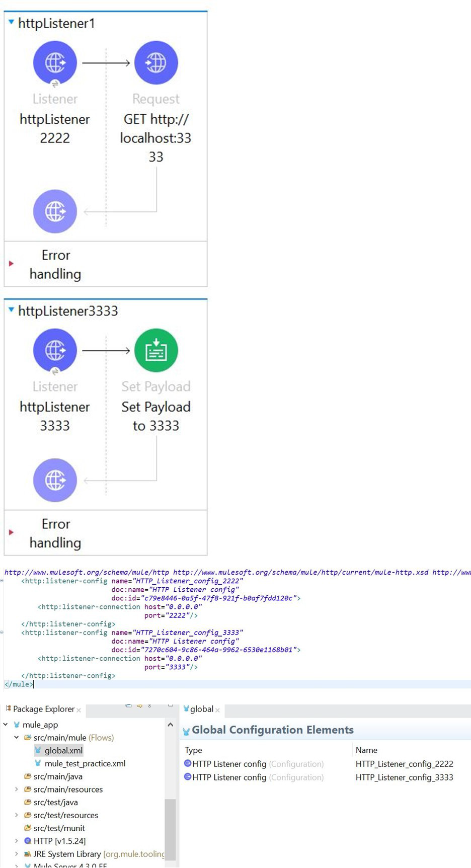
Task: Collapse the httpListener1 flow
Action: (x=11, y=22)
